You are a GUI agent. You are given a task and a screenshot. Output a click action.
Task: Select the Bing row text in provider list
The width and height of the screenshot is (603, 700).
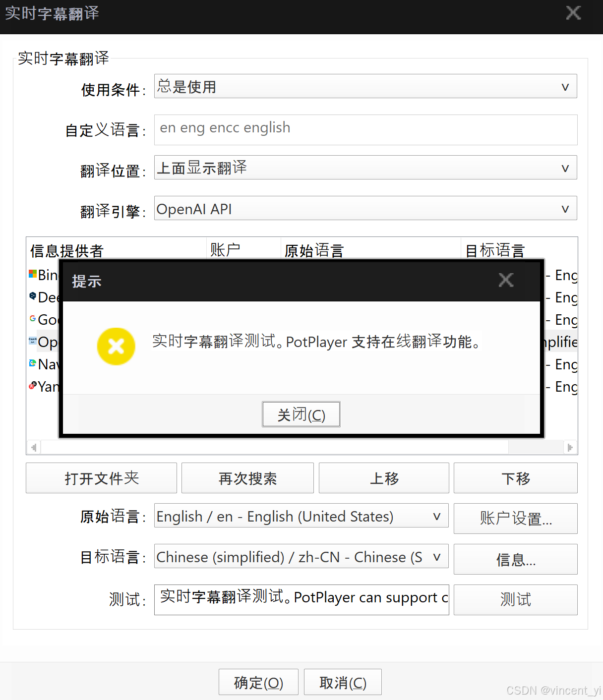coord(48,275)
